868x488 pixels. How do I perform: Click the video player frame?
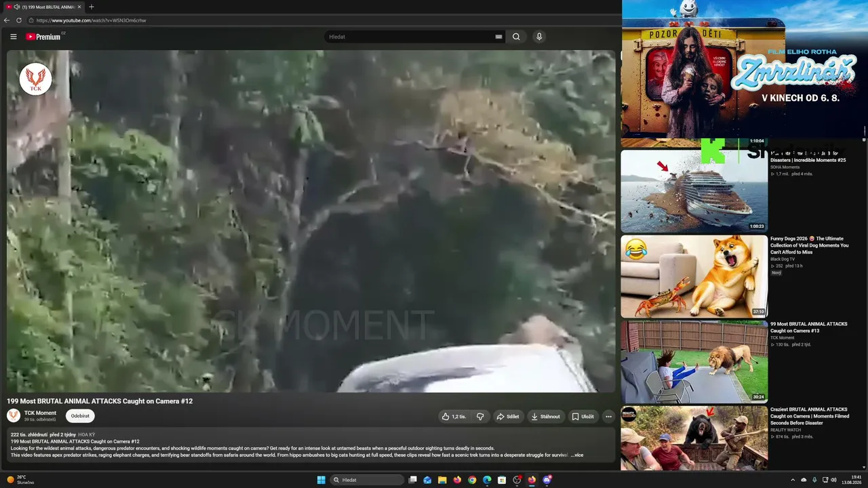311,221
